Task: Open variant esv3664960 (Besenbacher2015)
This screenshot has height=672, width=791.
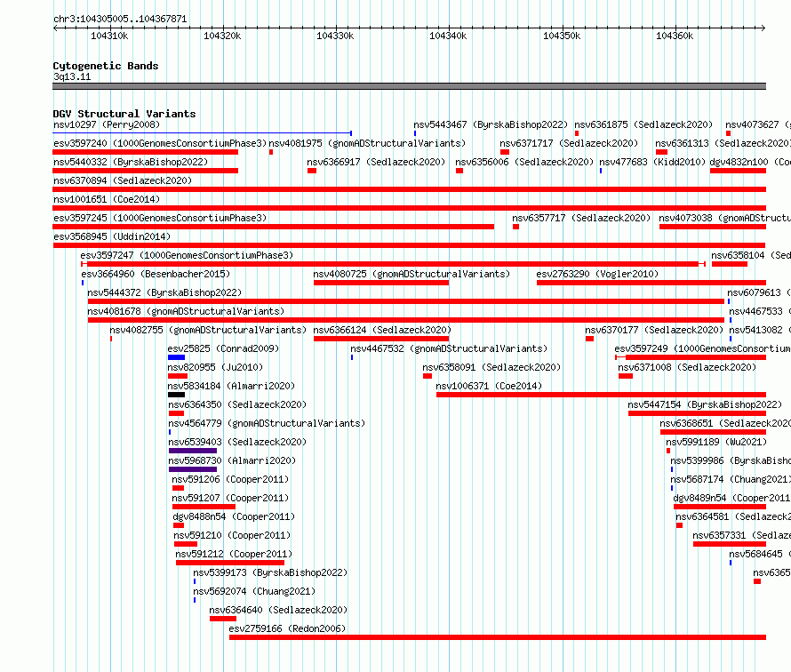Action: (x=156, y=274)
